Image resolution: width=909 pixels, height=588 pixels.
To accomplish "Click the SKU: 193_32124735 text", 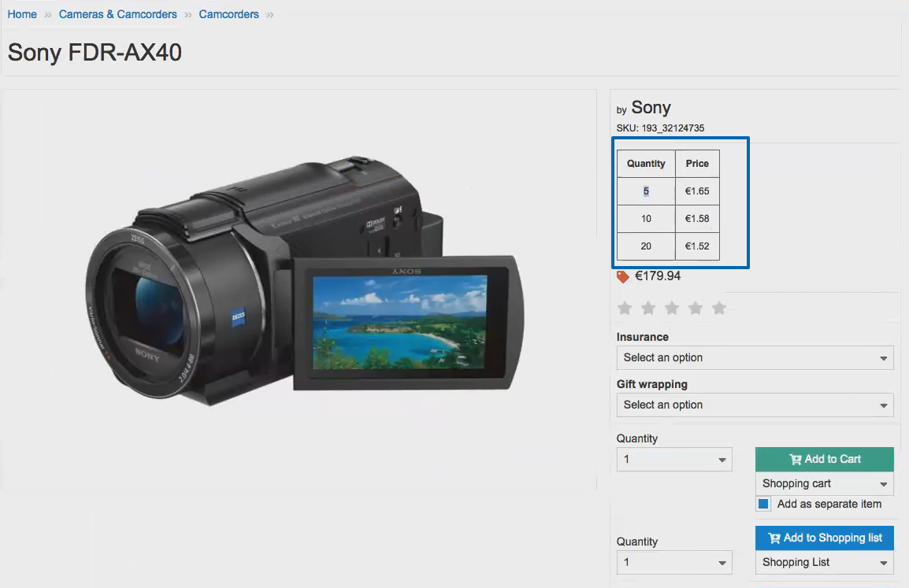I will click(660, 128).
